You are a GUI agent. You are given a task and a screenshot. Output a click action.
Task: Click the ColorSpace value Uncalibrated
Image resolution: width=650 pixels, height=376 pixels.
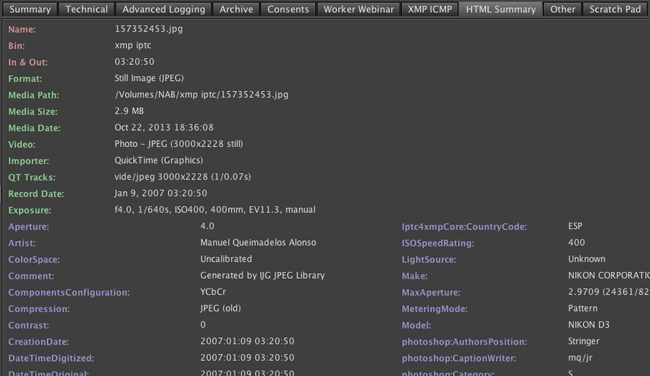pyautogui.click(x=226, y=259)
